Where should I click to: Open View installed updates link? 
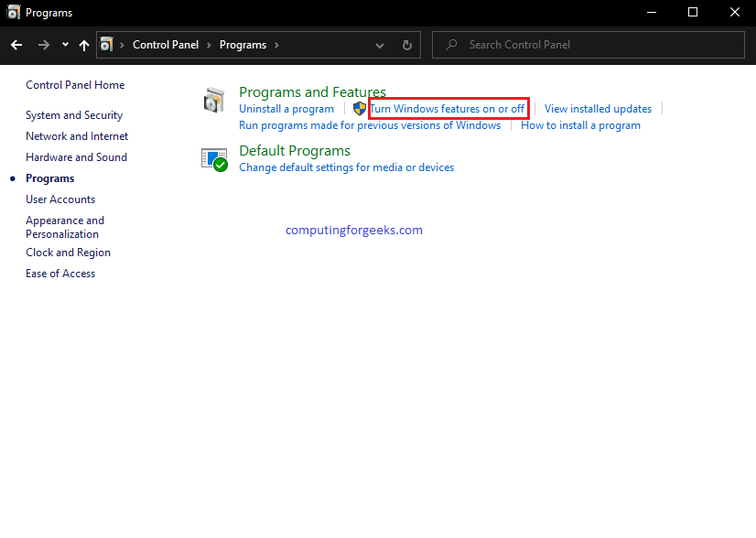(x=598, y=109)
